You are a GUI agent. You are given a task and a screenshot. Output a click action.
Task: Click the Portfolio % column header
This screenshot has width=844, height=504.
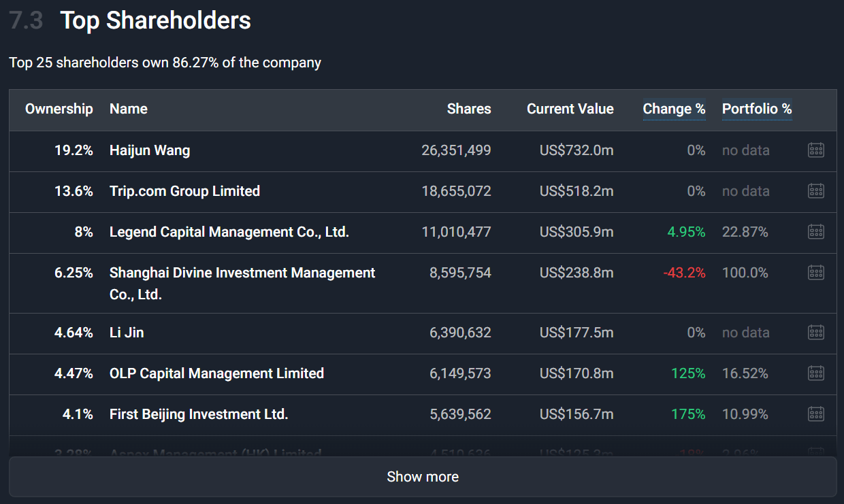[x=757, y=109]
